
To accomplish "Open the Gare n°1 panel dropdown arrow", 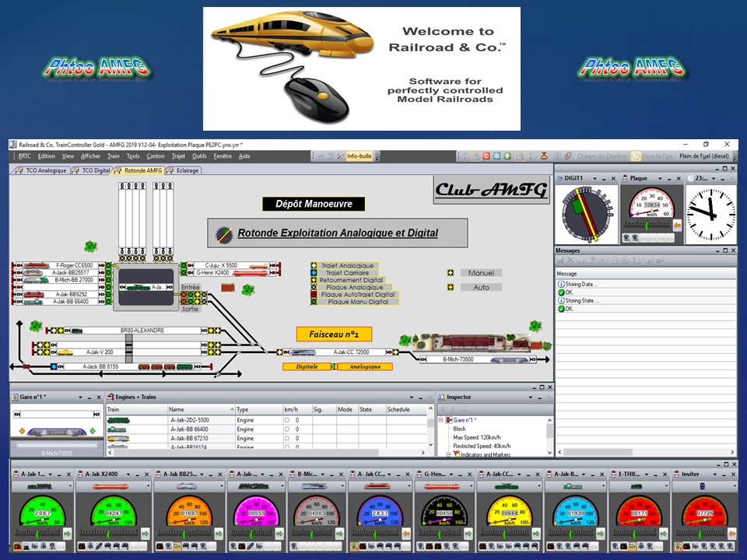I will click(x=80, y=397).
